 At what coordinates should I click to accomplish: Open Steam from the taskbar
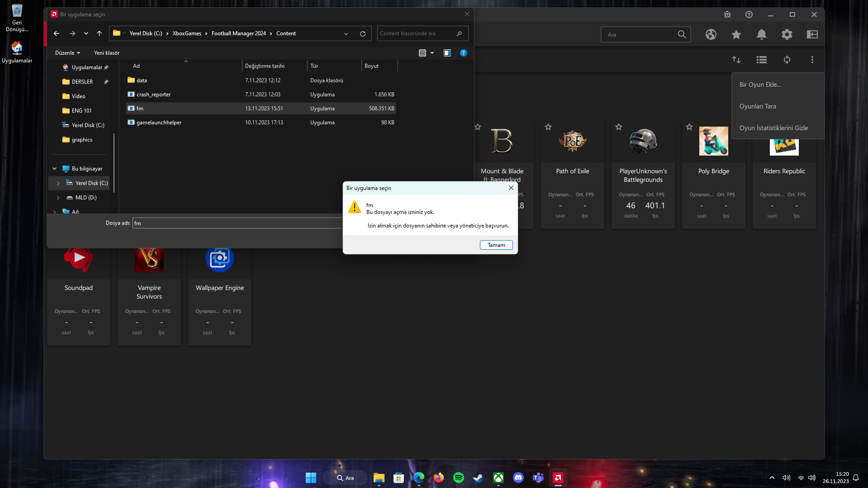click(x=479, y=478)
